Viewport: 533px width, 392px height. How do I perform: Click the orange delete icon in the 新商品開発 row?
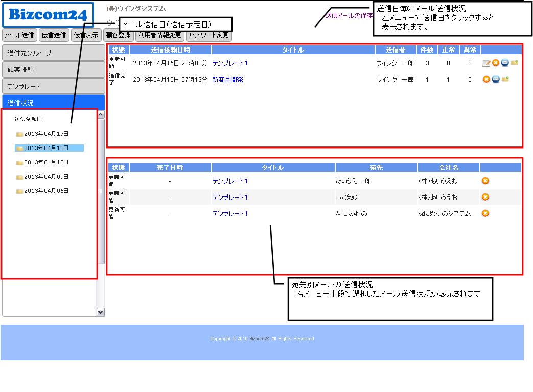point(486,79)
